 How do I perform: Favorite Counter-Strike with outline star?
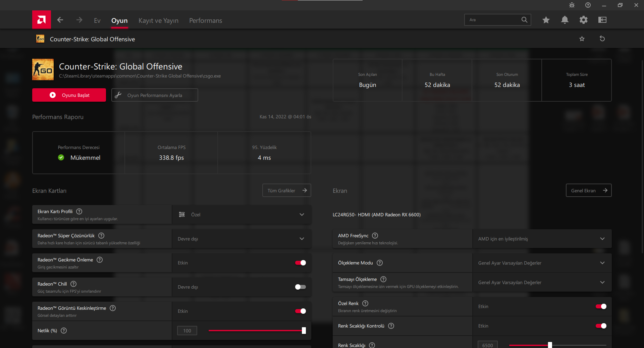(582, 39)
